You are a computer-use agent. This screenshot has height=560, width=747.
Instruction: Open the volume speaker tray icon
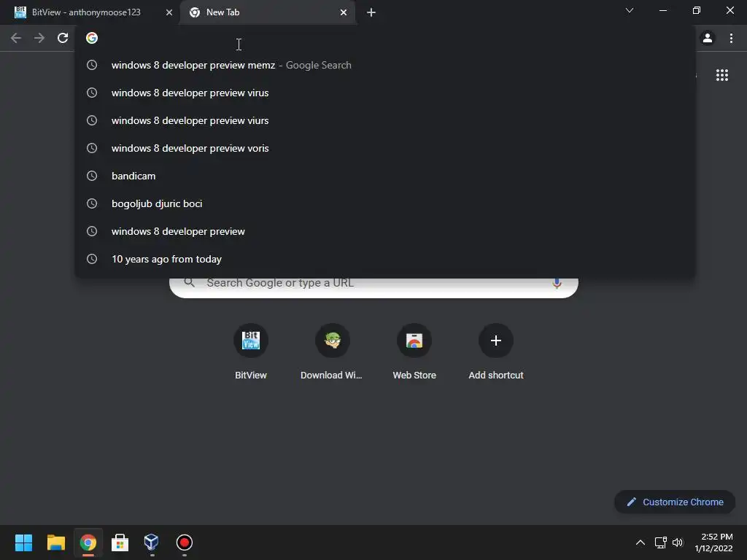tap(678, 542)
